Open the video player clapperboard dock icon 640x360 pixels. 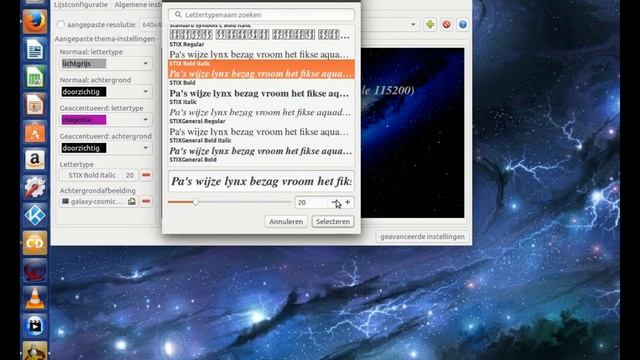pos(35,326)
